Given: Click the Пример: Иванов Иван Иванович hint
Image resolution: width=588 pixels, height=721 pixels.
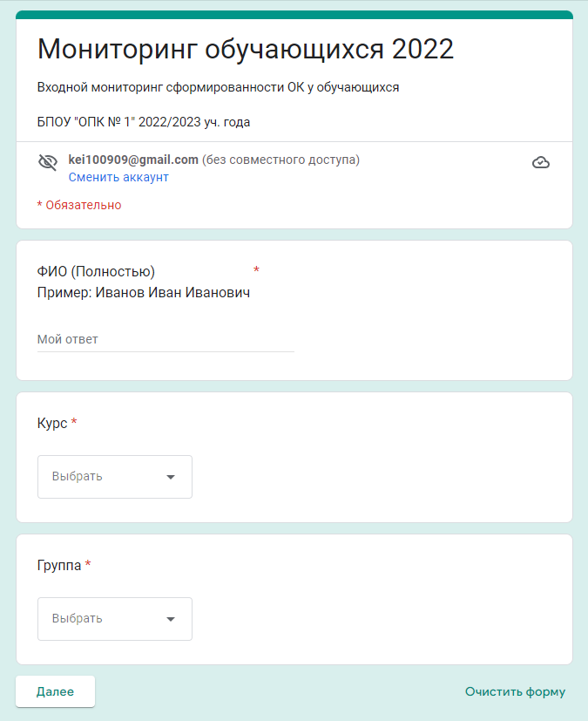Looking at the screenshot, I should click(144, 293).
